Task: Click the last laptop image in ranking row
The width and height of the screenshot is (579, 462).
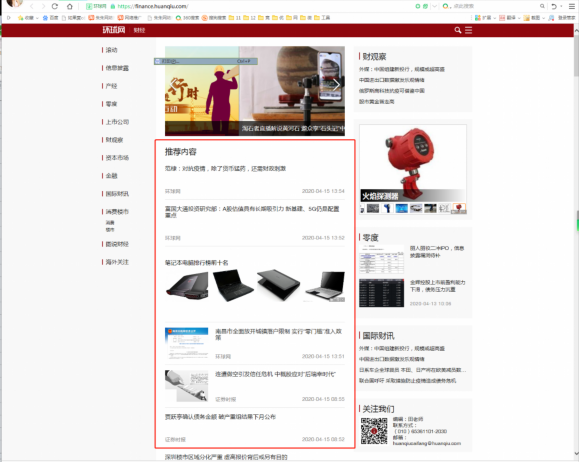Action: [x=325, y=286]
